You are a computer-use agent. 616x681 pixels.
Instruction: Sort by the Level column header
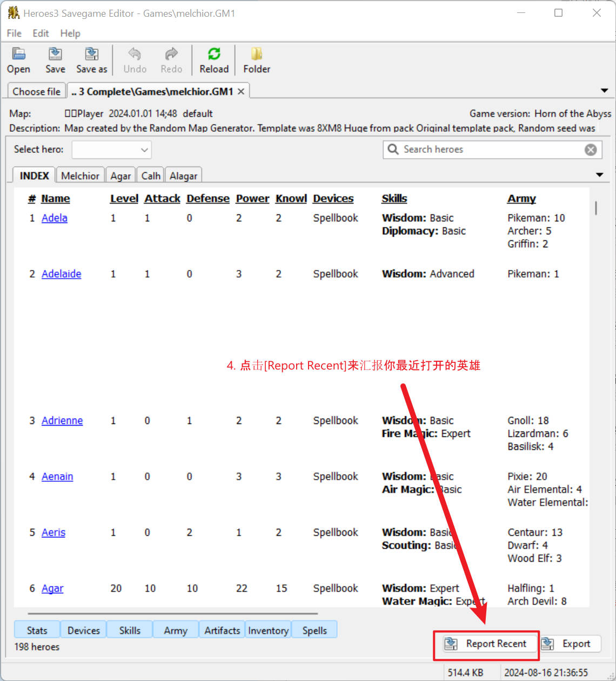[124, 199]
